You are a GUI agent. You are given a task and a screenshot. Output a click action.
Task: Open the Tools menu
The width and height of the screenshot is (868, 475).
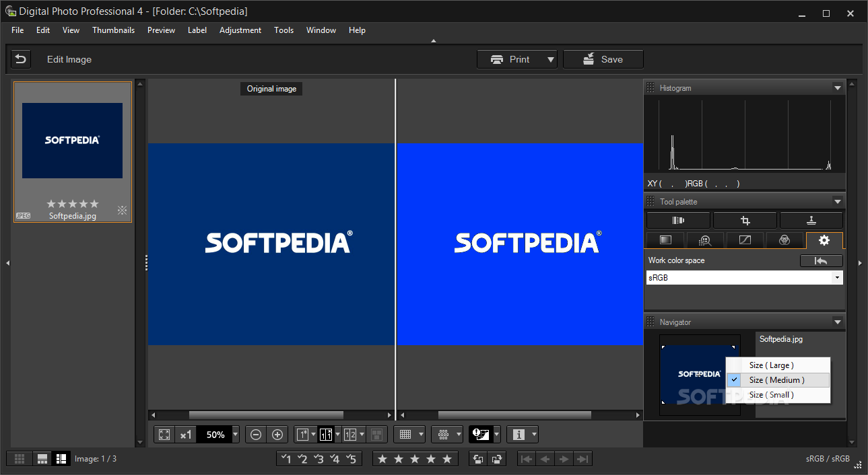pos(283,30)
